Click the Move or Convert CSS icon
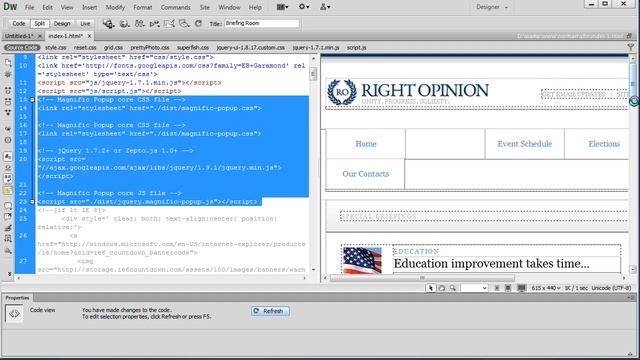 (8, 251)
